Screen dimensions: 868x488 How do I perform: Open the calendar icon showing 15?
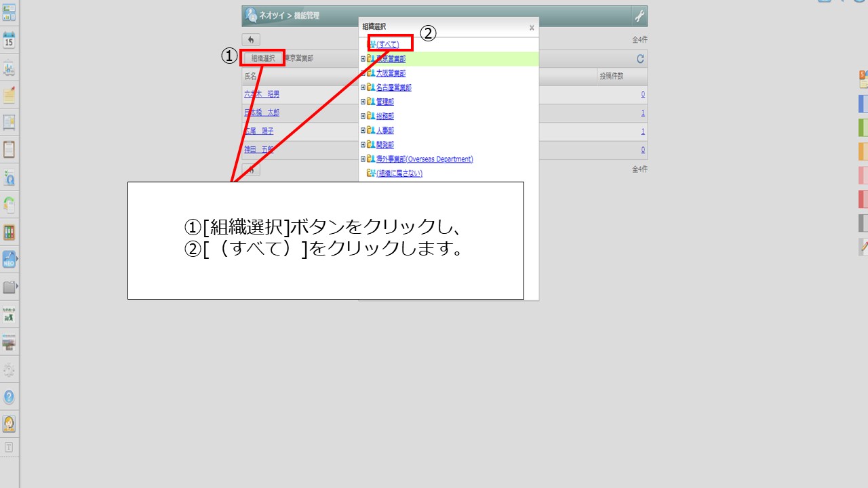(x=9, y=39)
